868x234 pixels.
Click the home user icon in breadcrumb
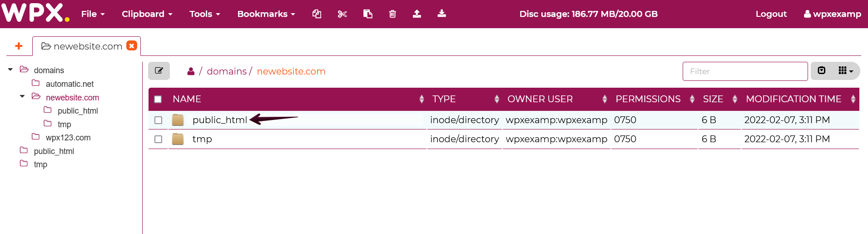(191, 71)
